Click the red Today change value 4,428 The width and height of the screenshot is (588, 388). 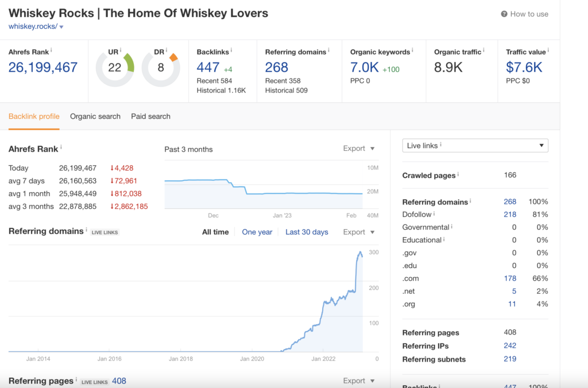[x=122, y=168]
